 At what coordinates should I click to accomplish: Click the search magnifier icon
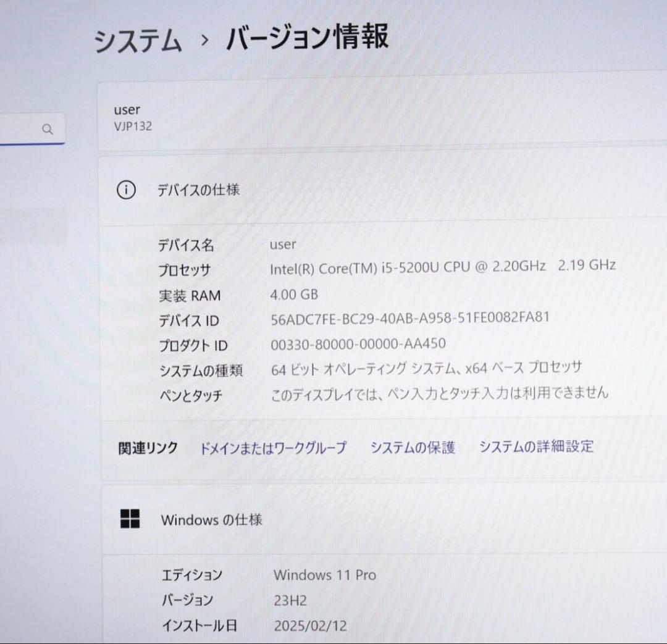pos(48,129)
